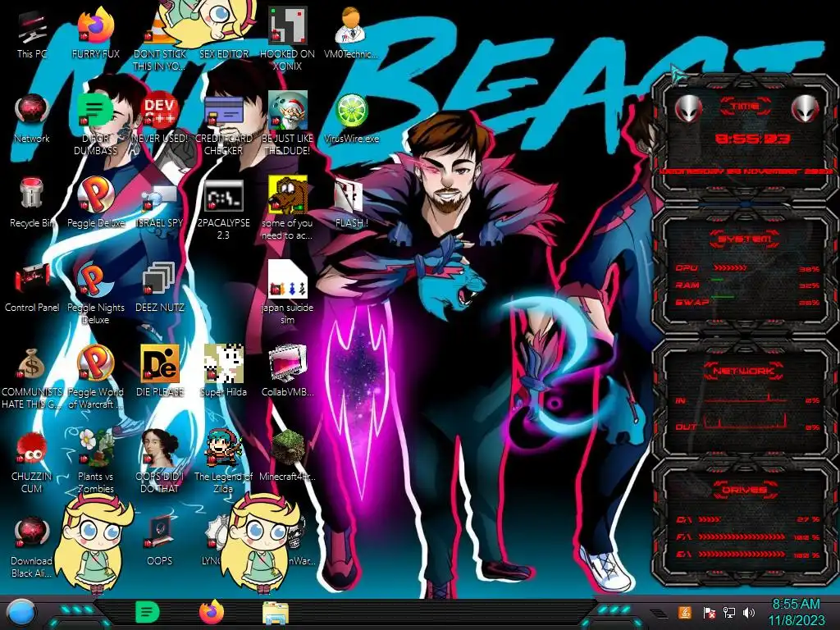The height and width of the screenshot is (630, 840).
Task: Click the Start orb on the taskbar
Action: click(x=21, y=612)
